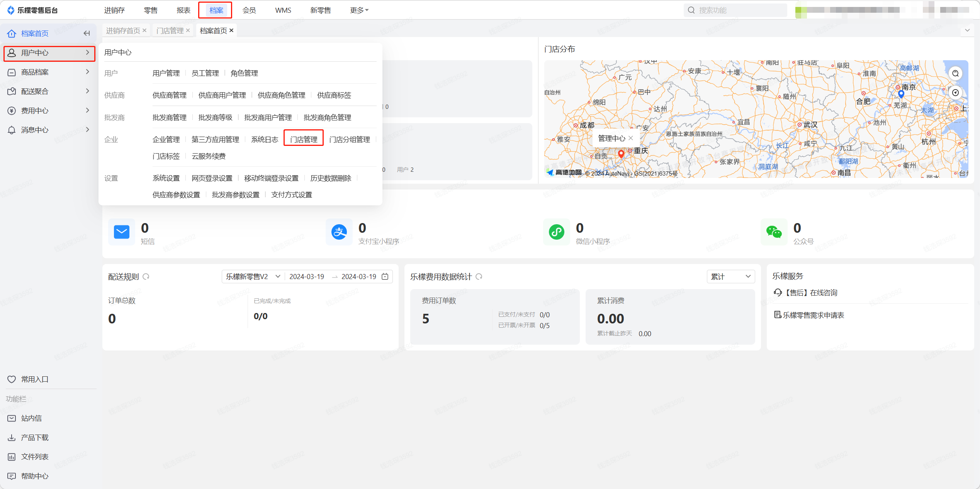Click the 搜索功能 search field
The image size is (980, 489).
tap(735, 10)
